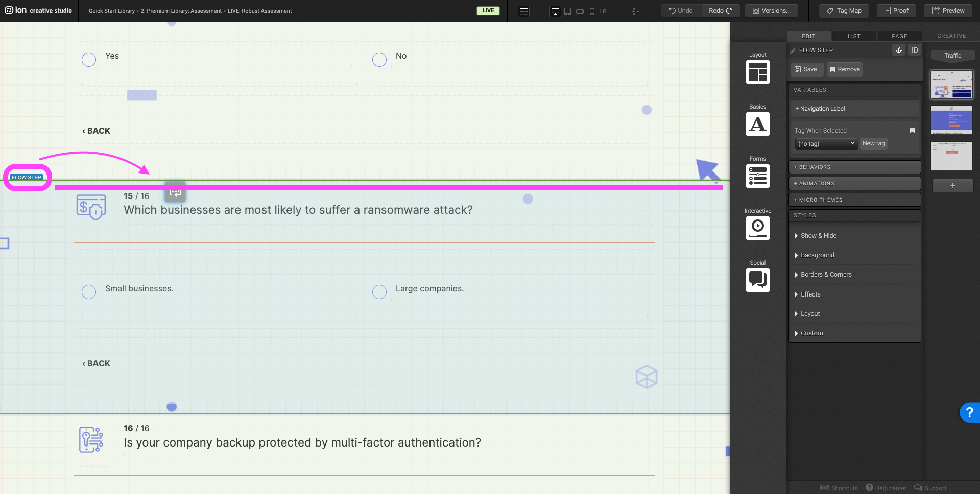This screenshot has height=494, width=980.
Task: Expand the Behaviors section
Action: [854, 167]
